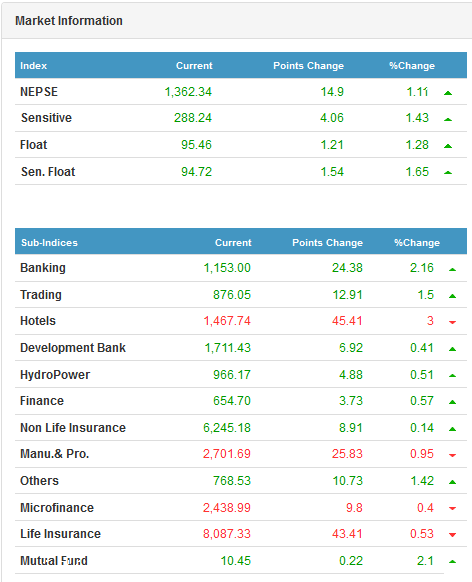The image size is (472, 582).
Task: Click the up arrow in Development Bank row
Action: click(452, 349)
